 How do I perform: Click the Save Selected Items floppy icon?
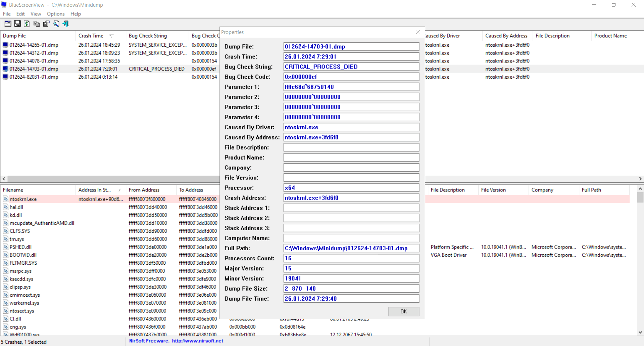click(x=17, y=24)
